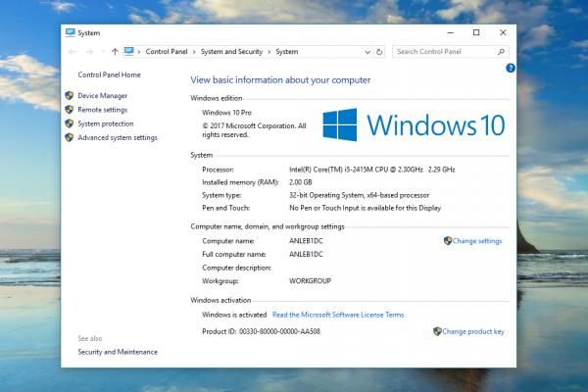Open Advanced system settings
The image size is (588, 392).
coord(118,137)
